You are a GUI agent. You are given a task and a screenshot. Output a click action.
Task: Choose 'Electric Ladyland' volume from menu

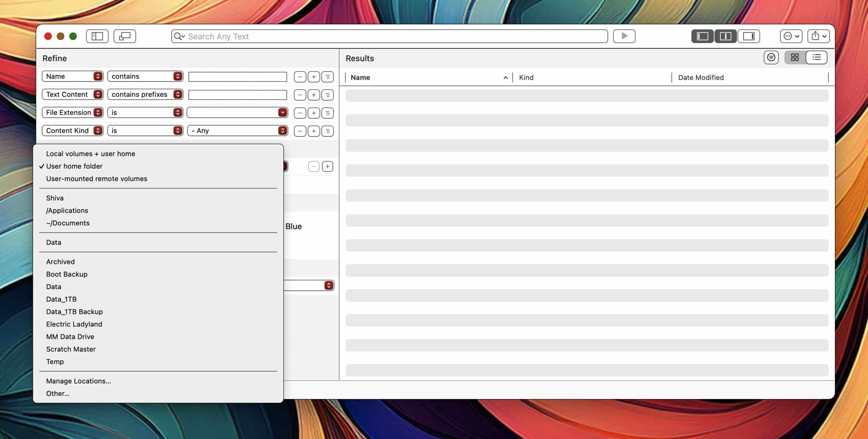[74, 324]
